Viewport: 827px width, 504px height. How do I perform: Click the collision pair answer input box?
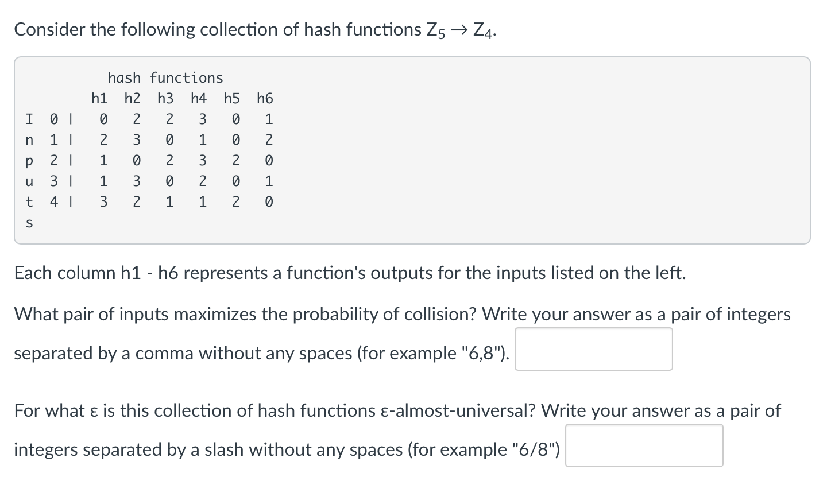tap(593, 348)
